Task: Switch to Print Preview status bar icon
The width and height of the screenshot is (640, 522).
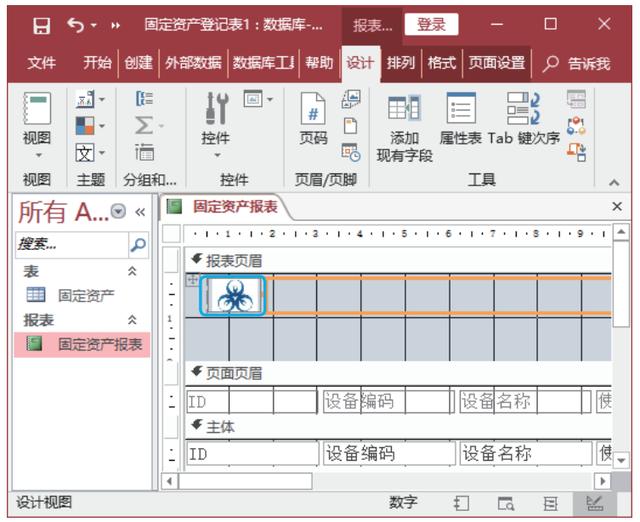Action: [x=506, y=504]
